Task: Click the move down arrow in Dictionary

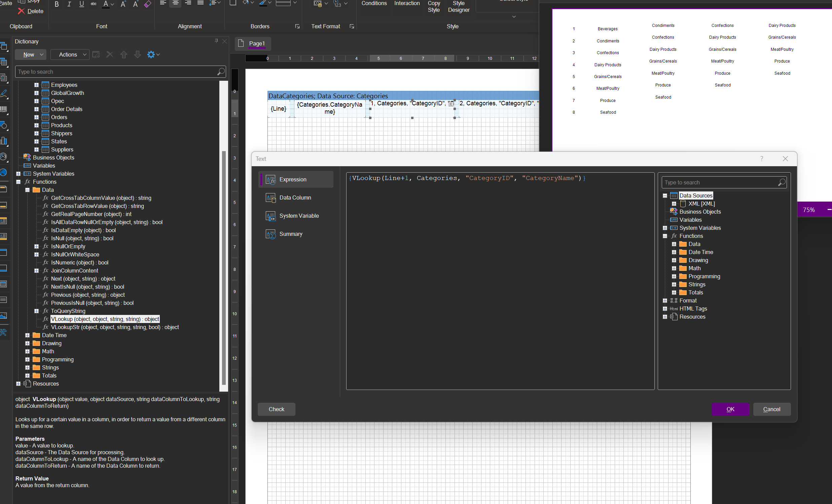Action: [137, 55]
